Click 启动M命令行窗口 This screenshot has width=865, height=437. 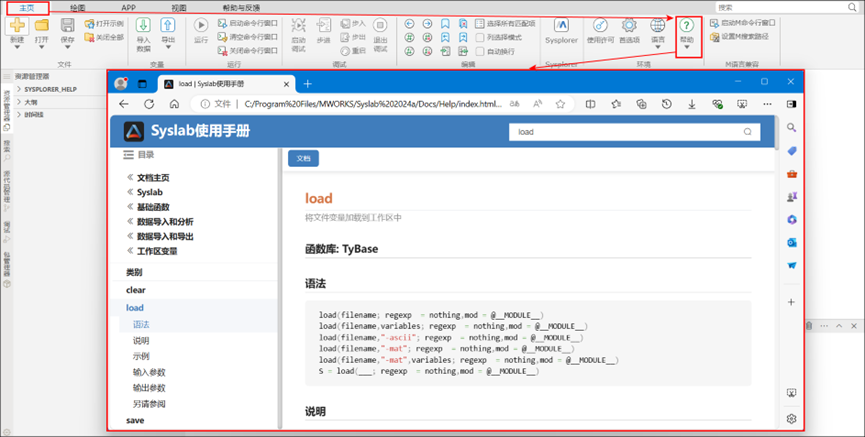743,23
